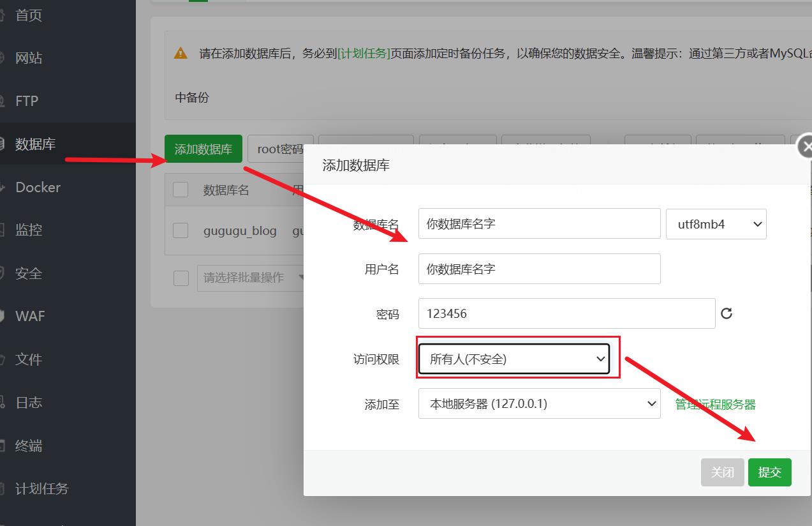Expand the utf8mb4 charset dropdown
The width and height of the screenshot is (812, 526).
pos(716,224)
